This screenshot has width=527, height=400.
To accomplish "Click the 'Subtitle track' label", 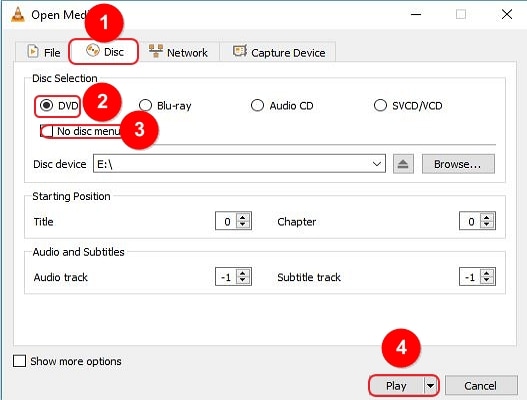I will pyautogui.click(x=309, y=277).
